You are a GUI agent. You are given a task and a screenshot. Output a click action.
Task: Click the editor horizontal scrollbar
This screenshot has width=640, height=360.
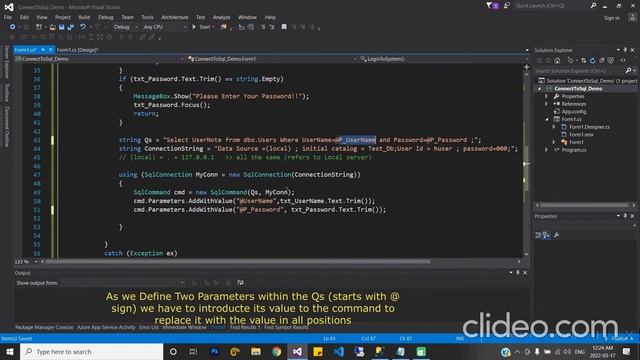pyautogui.click(x=238, y=262)
